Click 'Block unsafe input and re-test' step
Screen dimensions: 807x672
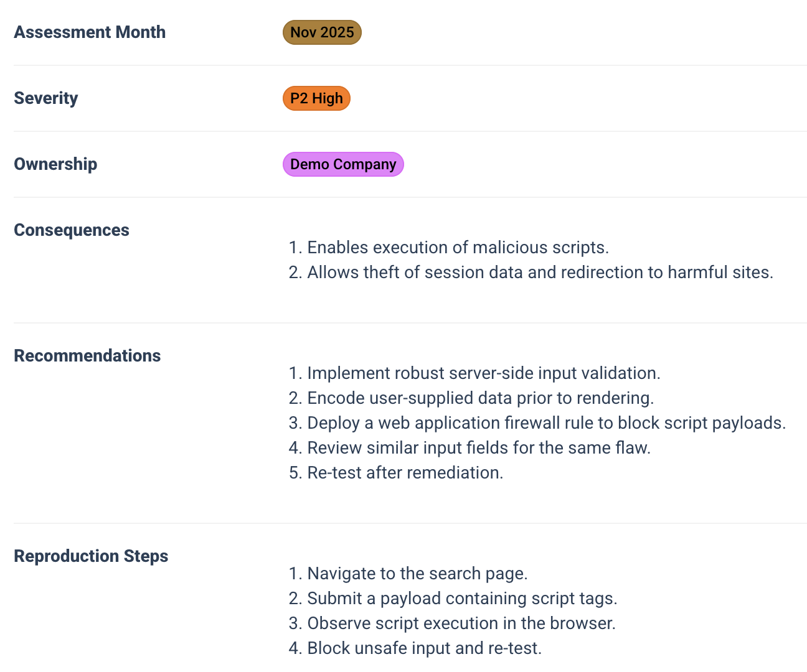[425, 648]
